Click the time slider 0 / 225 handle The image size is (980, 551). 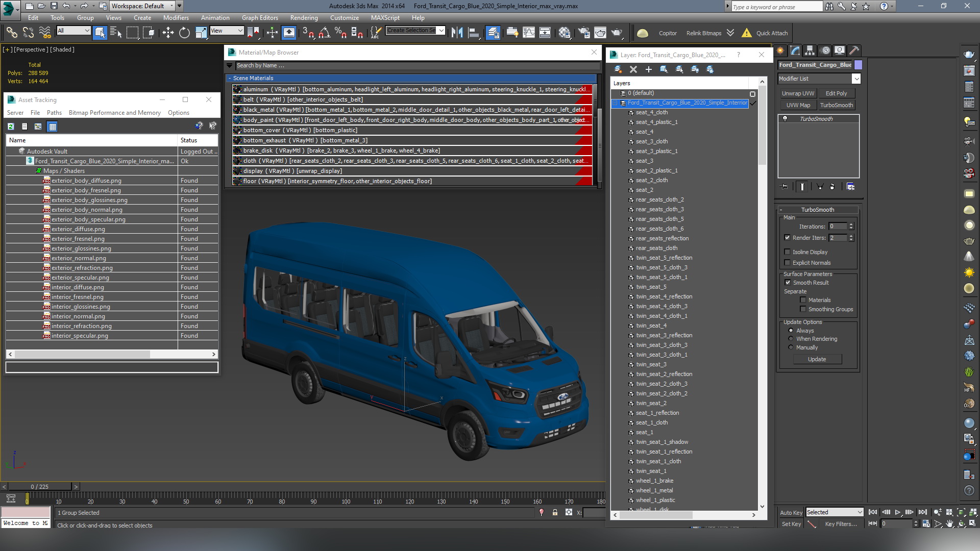click(x=40, y=487)
